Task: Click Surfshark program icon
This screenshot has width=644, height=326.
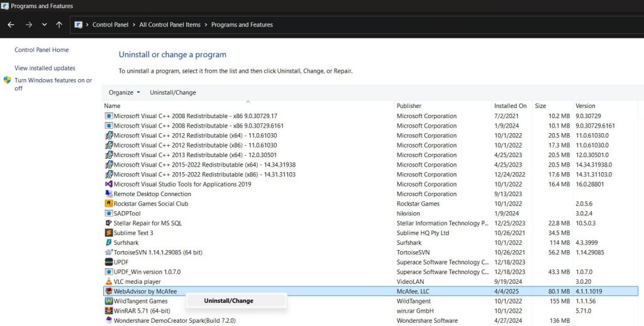Action: pyautogui.click(x=108, y=242)
